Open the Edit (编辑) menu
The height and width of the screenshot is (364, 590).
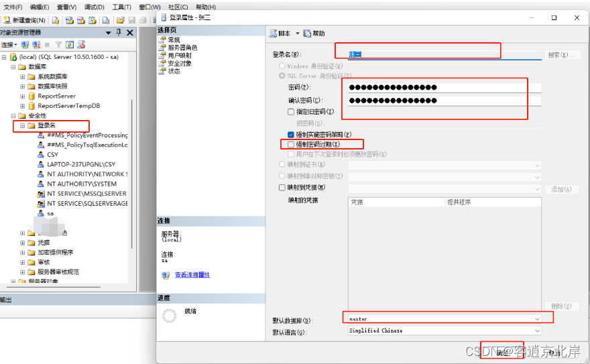[x=40, y=7]
